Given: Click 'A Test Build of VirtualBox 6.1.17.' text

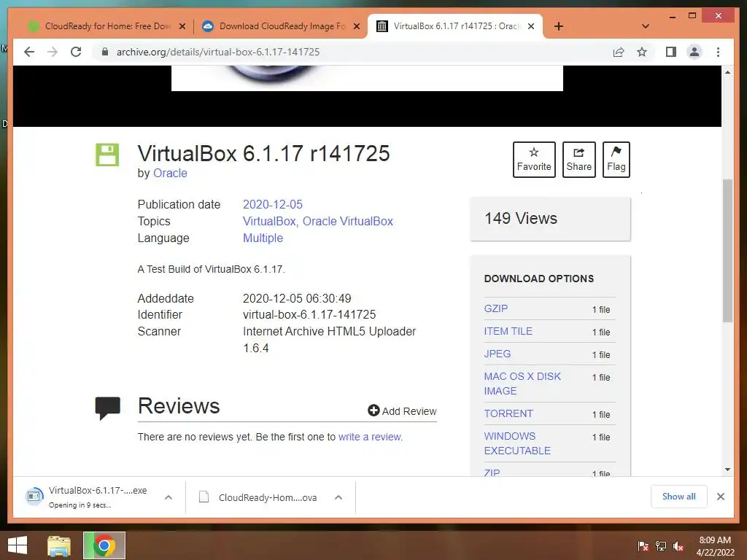Looking at the screenshot, I should pos(211,270).
